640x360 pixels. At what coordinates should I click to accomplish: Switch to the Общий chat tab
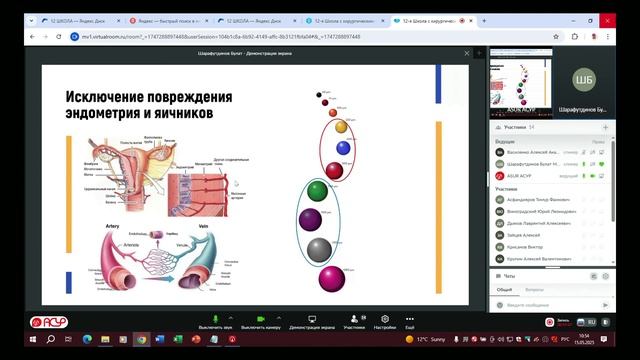(504, 289)
